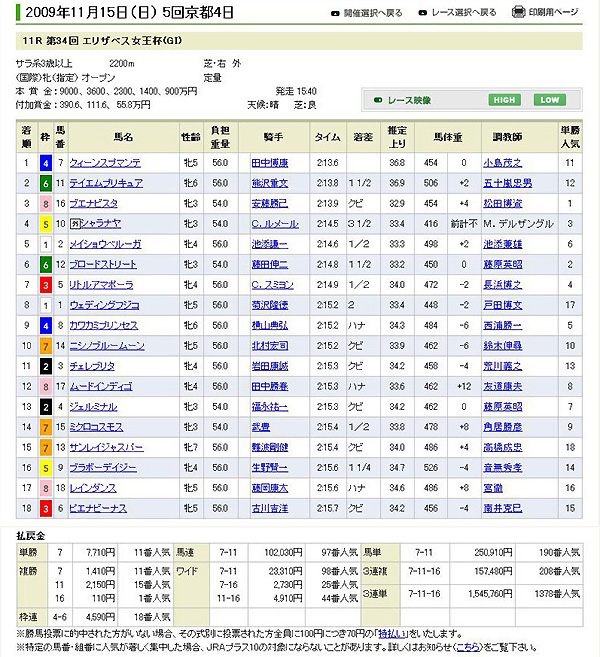This screenshot has width=600, height=657.
Task: Open horse メイショウベルーガ profile
Action: point(105,243)
